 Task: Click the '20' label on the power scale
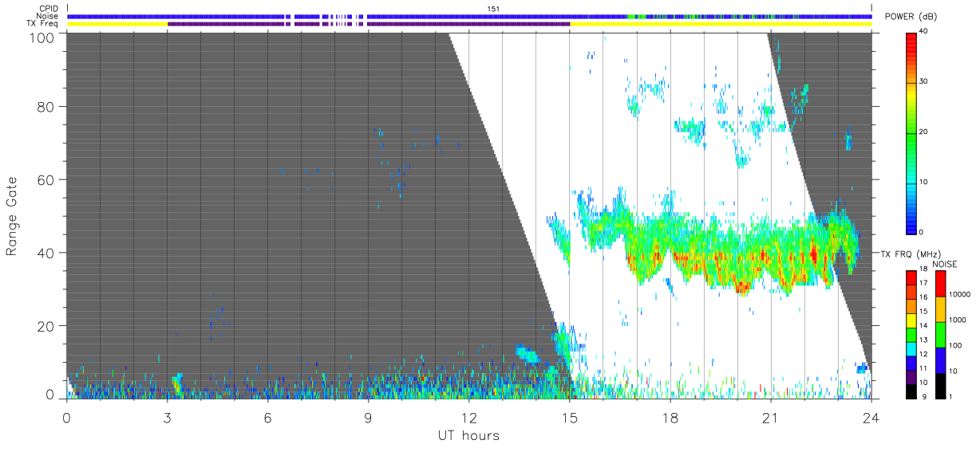925,132
